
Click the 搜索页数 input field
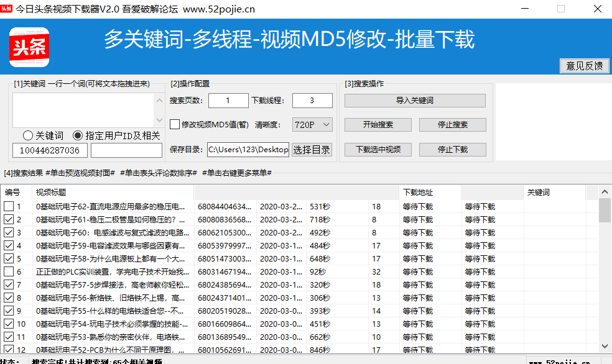(x=228, y=101)
